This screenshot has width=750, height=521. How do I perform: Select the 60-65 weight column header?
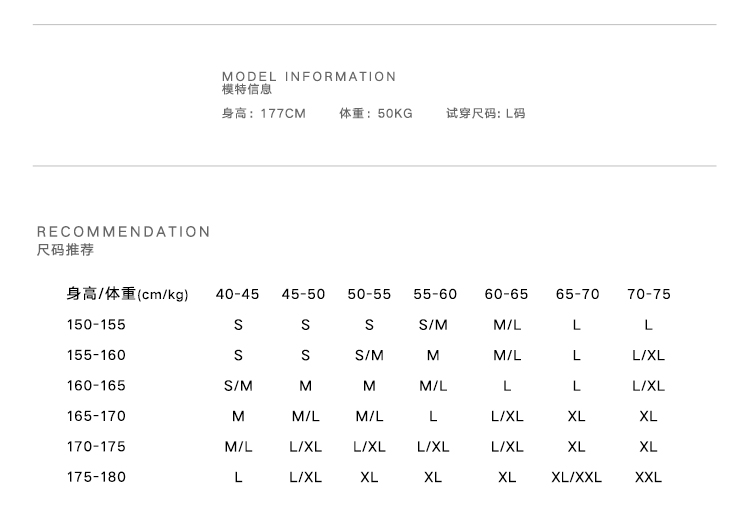pos(506,294)
